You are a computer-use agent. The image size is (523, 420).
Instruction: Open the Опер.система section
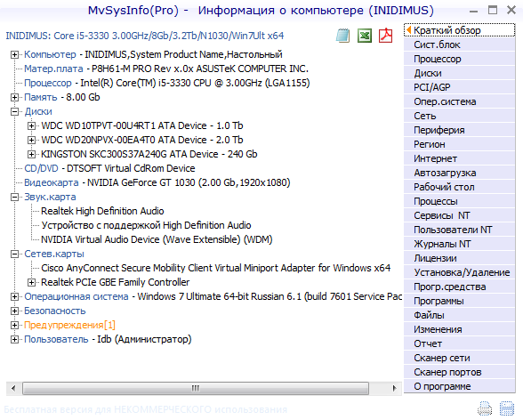459,101
